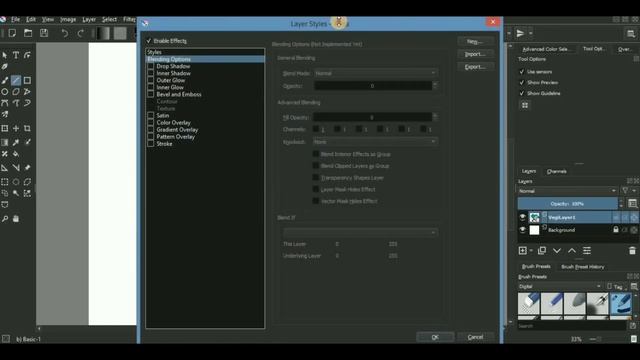Image resolution: width=640 pixels, height=360 pixels.
Task: Move layer down with down arrow
Action: [557, 251]
